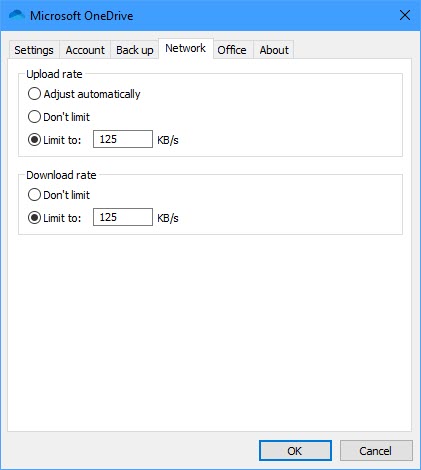Go to the Back up tab

[x=135, y=50]
